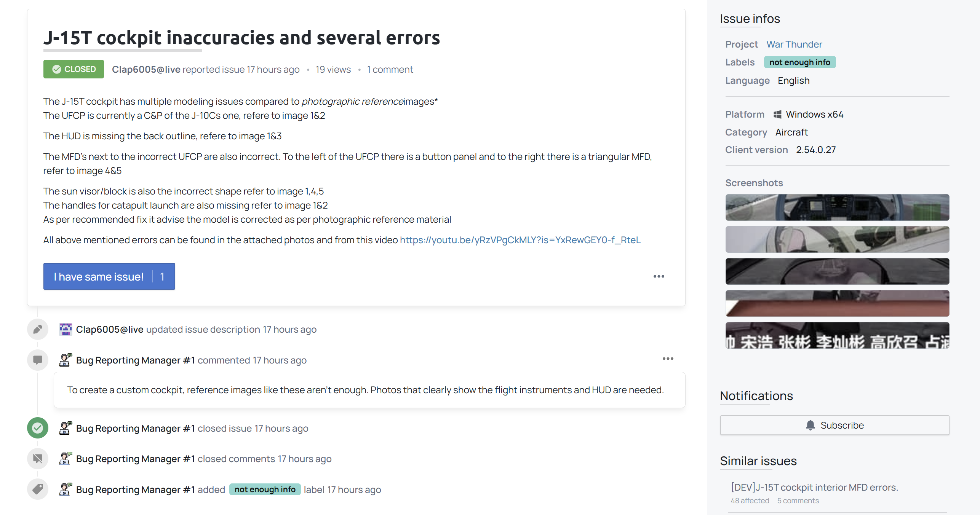Open the first cockpit screenshot thumbnail
Screen dimensions: 980x515
[x=837, y=207]
